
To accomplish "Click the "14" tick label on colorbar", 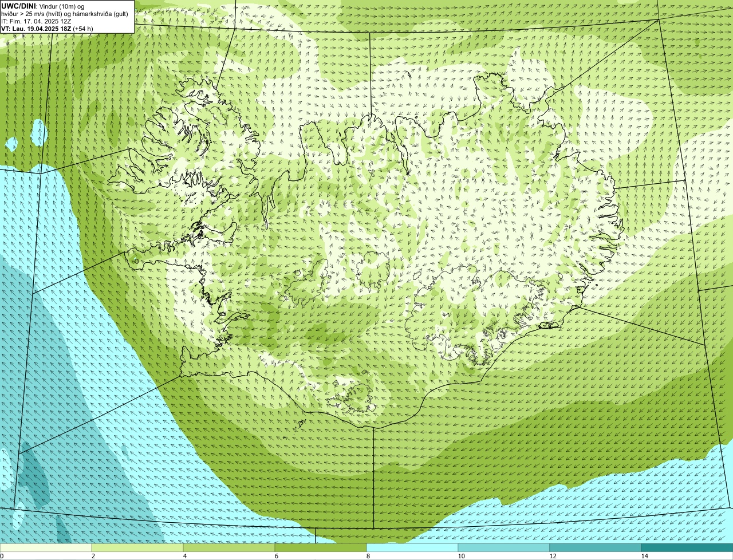I will (644, 556).
